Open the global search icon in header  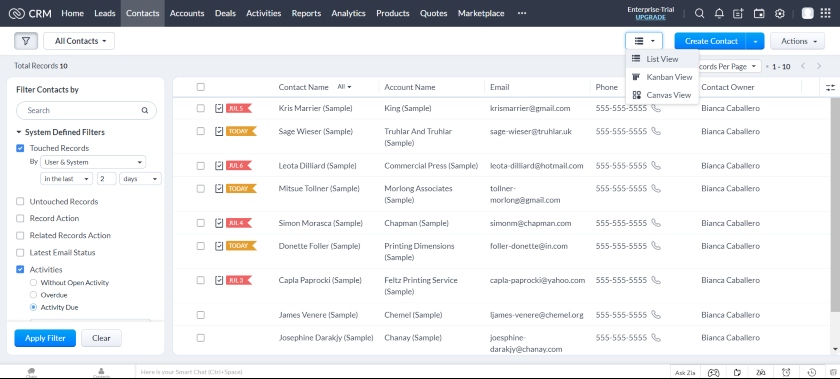click(x=699, y=13)
